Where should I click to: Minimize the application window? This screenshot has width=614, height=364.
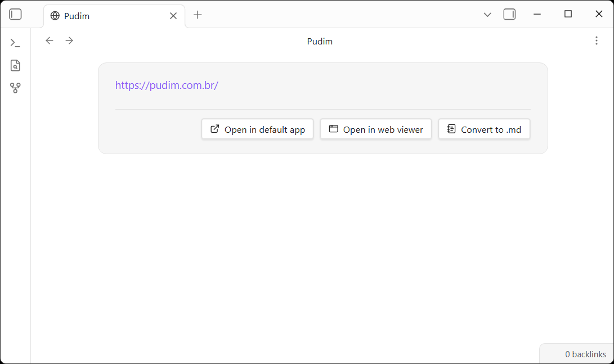pyautogui.click(x=537, y=15)
